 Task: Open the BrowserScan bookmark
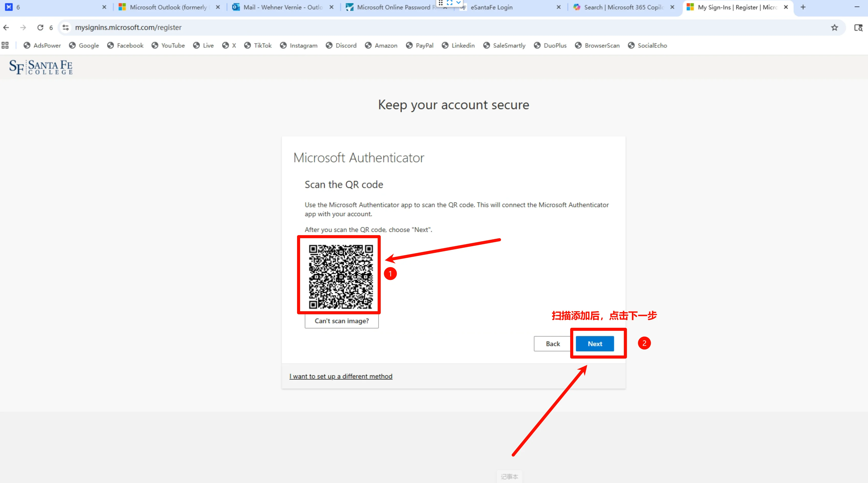pyautogui.click(x=597, y=45)
